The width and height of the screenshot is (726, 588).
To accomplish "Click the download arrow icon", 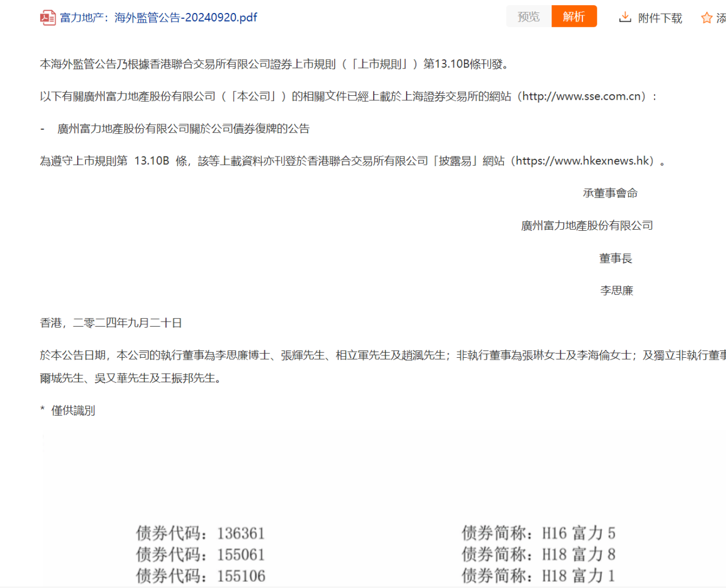I will pos(625,18).
